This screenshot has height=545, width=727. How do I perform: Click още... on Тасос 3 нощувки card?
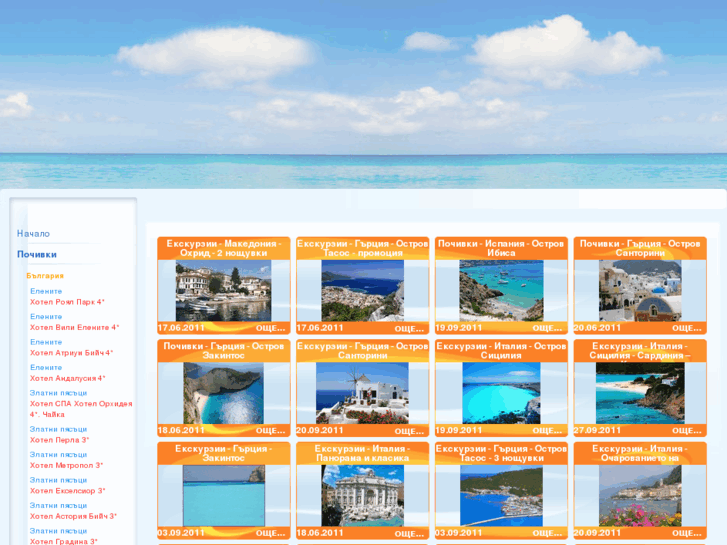[547, 533]
